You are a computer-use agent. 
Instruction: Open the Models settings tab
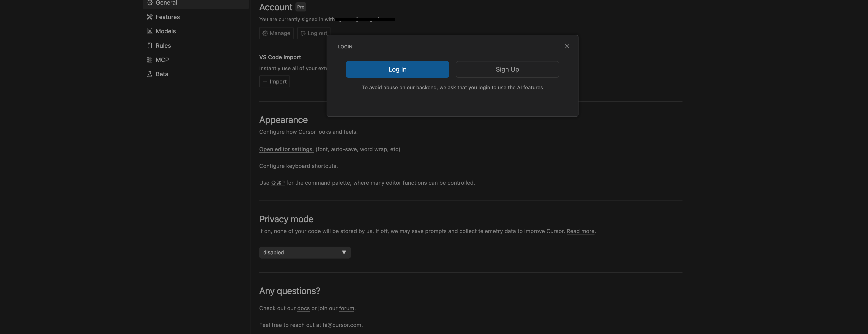click(165, 31)
